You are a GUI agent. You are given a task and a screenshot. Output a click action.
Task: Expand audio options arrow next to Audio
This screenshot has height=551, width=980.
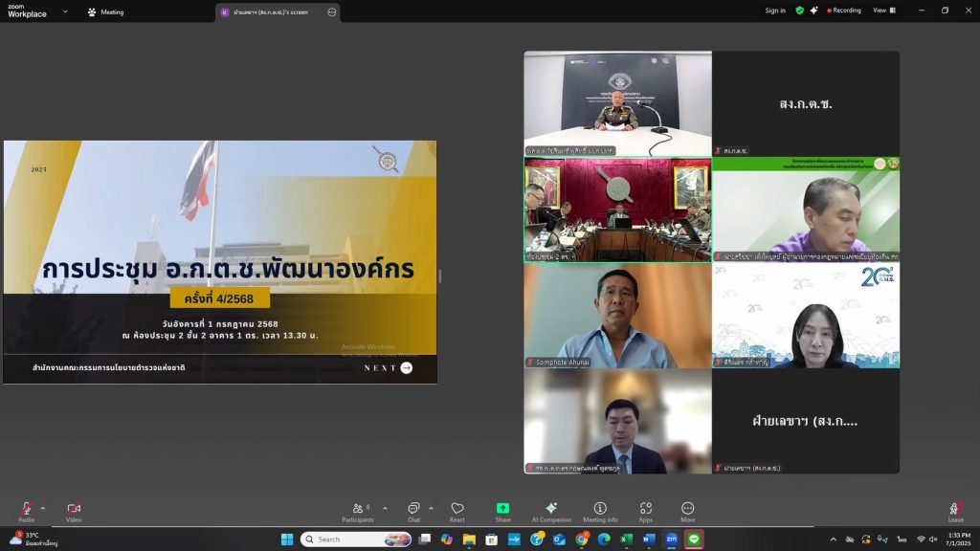(x=42, y=508)
